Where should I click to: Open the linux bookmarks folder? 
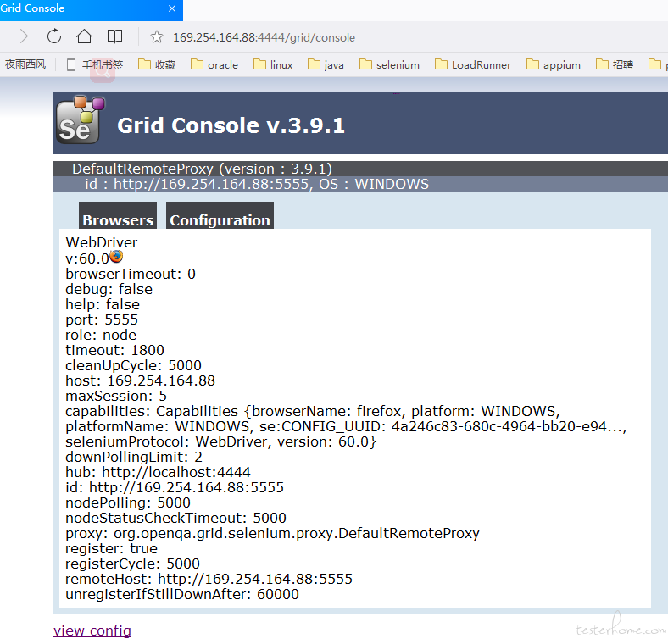(273, 65)
